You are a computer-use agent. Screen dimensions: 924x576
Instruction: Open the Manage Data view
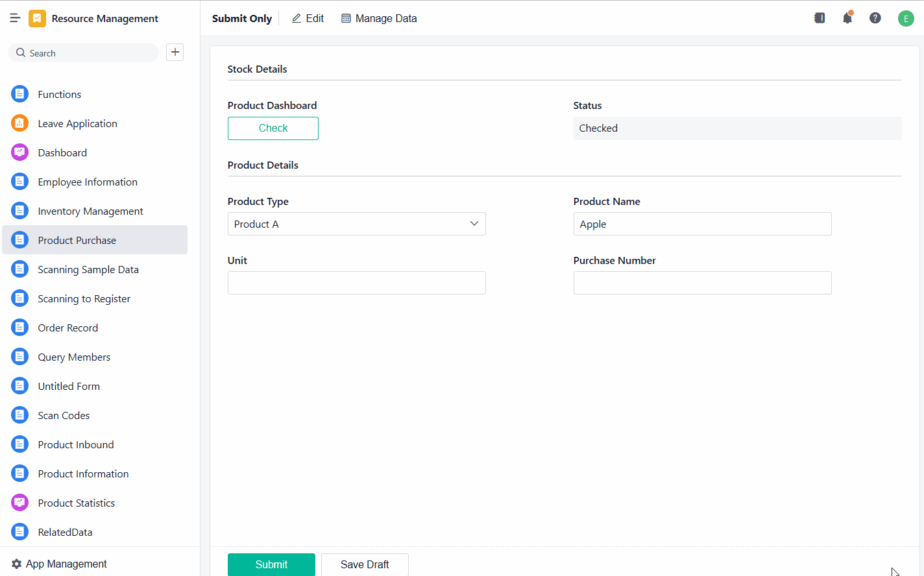pyautogui.click(x=379, y=18)
